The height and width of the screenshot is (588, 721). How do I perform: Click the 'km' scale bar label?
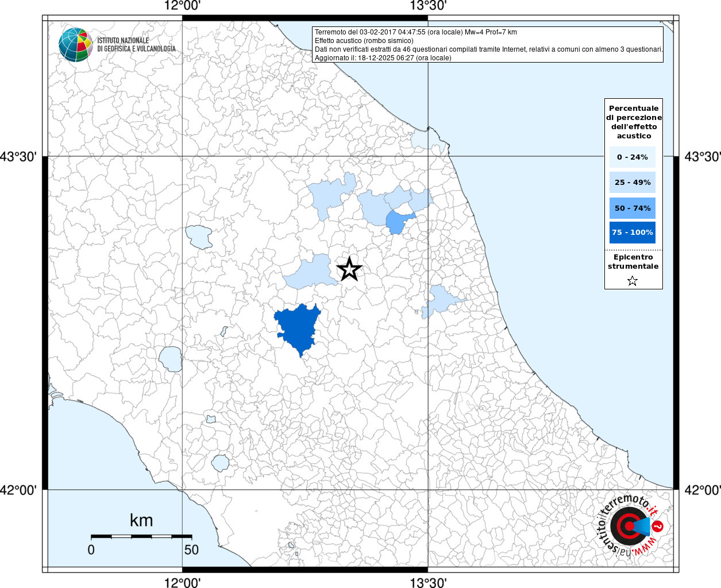(x=141, y=520)
